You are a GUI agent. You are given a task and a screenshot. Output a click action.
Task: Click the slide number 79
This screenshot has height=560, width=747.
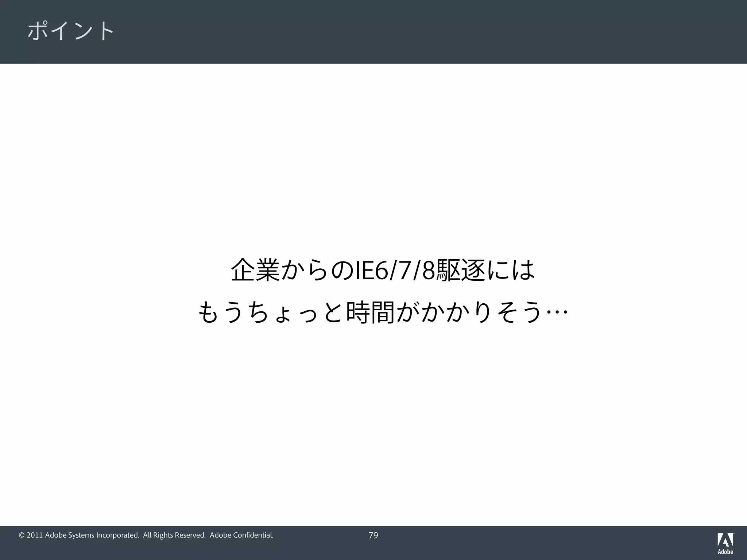pyautogui.click(x=373, y=535)
